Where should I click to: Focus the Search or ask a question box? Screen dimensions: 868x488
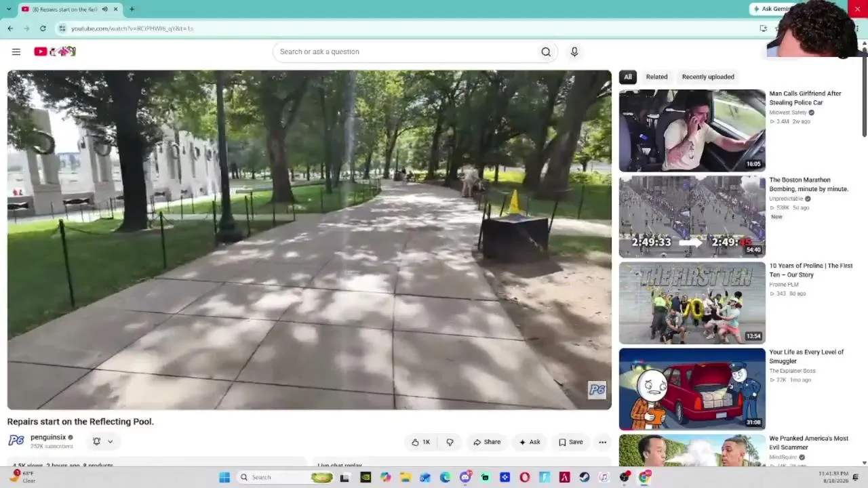click(x=404, y=52)
